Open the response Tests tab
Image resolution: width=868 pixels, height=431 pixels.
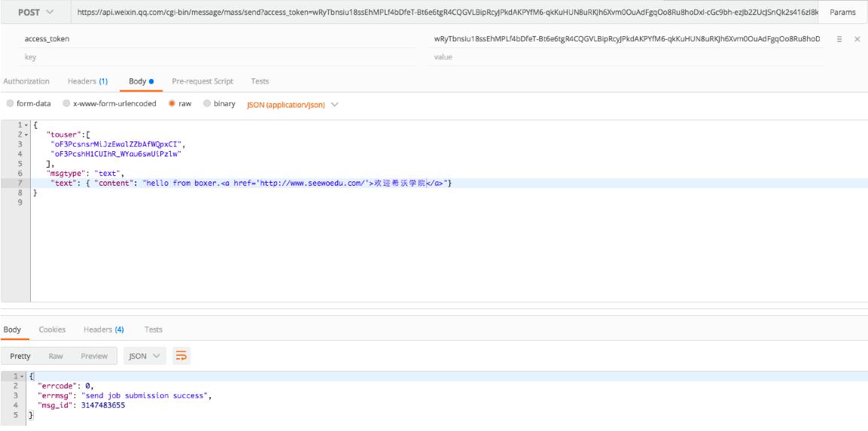[154, 329]
